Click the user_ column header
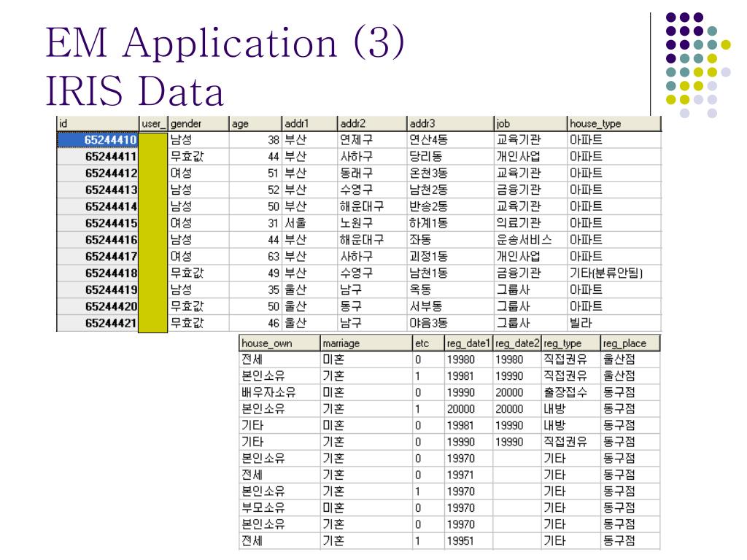The height and width of the screenshot is (560, 747). pyautogui.click(x=153, y=124)
